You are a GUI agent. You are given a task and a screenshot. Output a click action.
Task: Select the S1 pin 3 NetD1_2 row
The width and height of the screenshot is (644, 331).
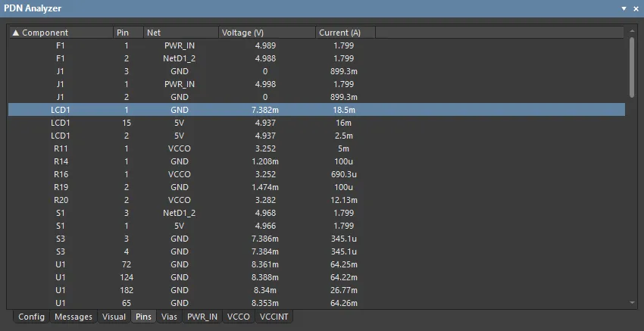(x=317, y=213)
